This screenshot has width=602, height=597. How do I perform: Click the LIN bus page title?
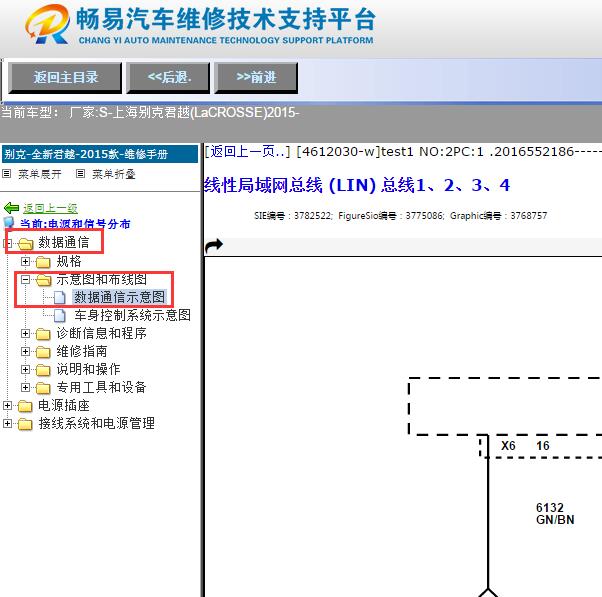click(357, 185)
